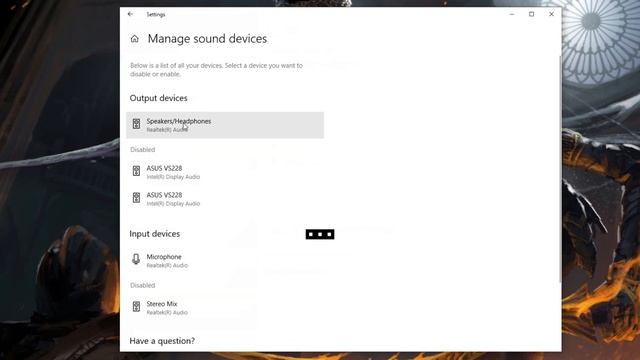
Task: Select the Microphone input device
Action: tap(225, 260)
